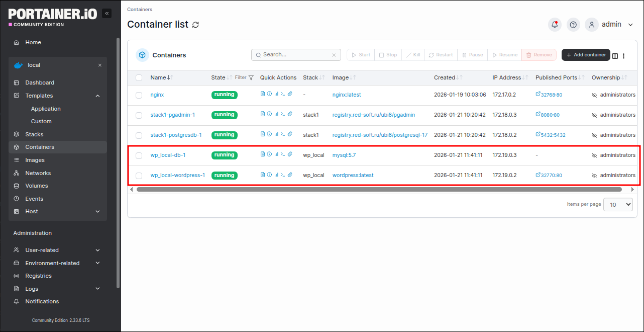The image size is (644, 332).
Task: Tick the checkbox for nginx container
Action: 139,95
